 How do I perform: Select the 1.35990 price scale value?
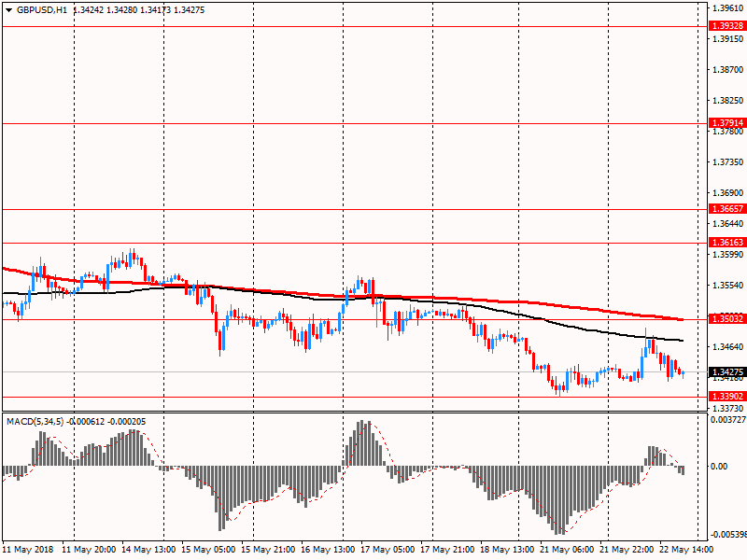[727, 254]
